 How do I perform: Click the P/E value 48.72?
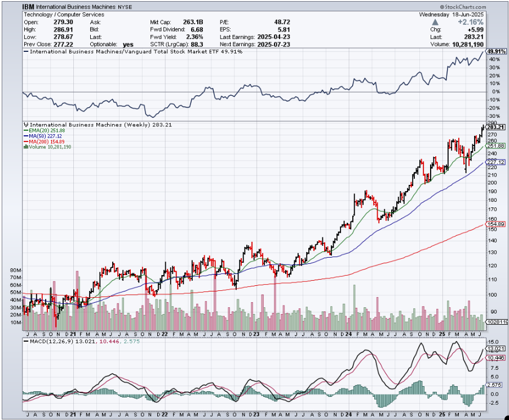pyautogui.click(x=282, y=22)
